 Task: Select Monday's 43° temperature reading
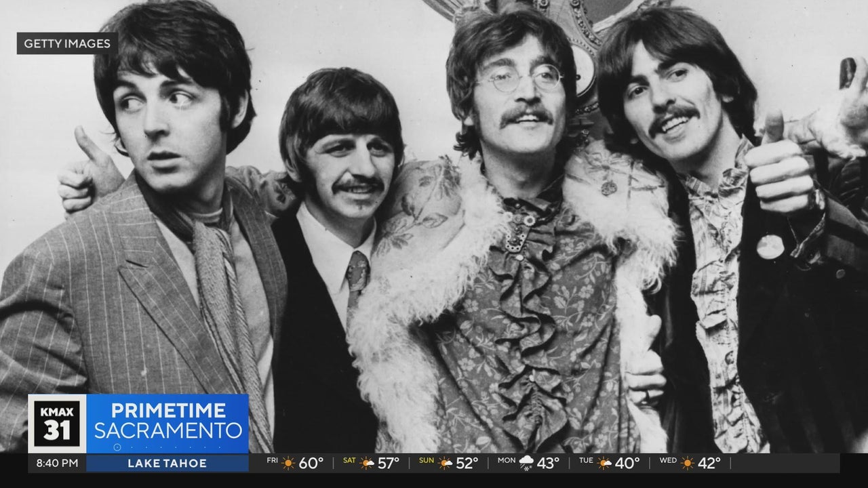point(548,464)
